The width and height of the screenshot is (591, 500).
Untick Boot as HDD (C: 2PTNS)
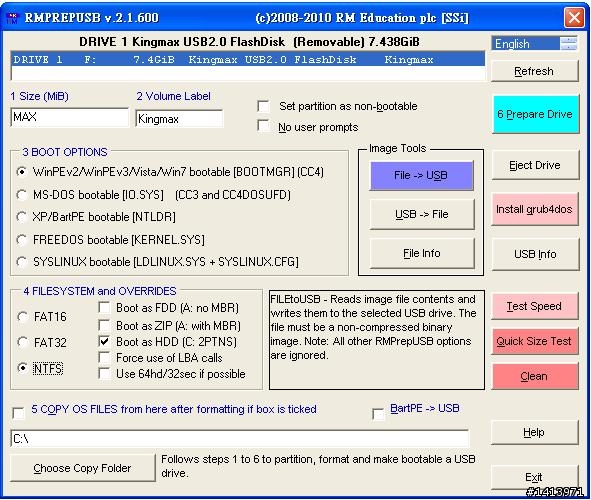click(x=104, y=341)
